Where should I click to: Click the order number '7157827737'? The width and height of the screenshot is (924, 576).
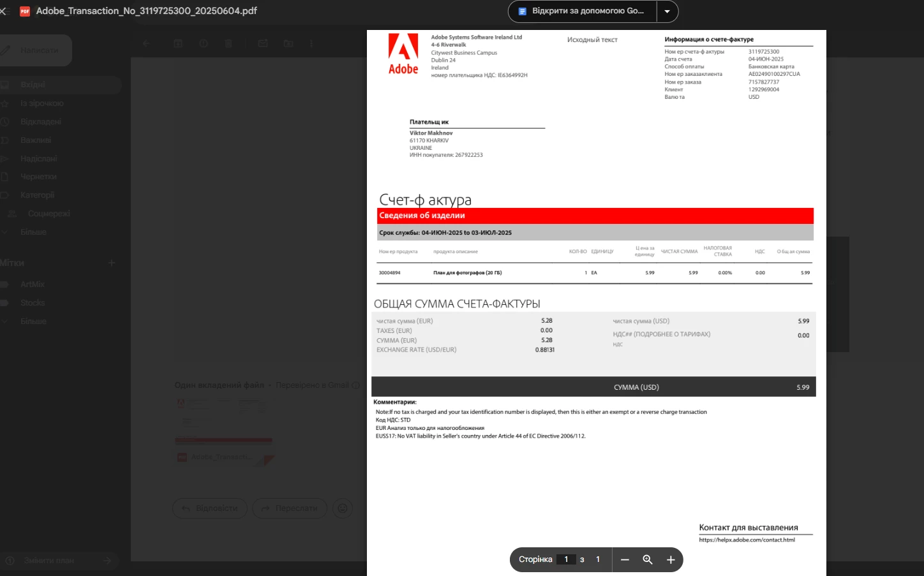coord(764,82)
